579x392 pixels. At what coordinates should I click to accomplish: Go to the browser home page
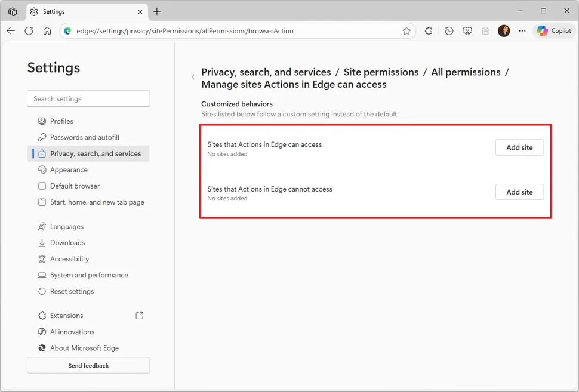(x=47, y=30)
